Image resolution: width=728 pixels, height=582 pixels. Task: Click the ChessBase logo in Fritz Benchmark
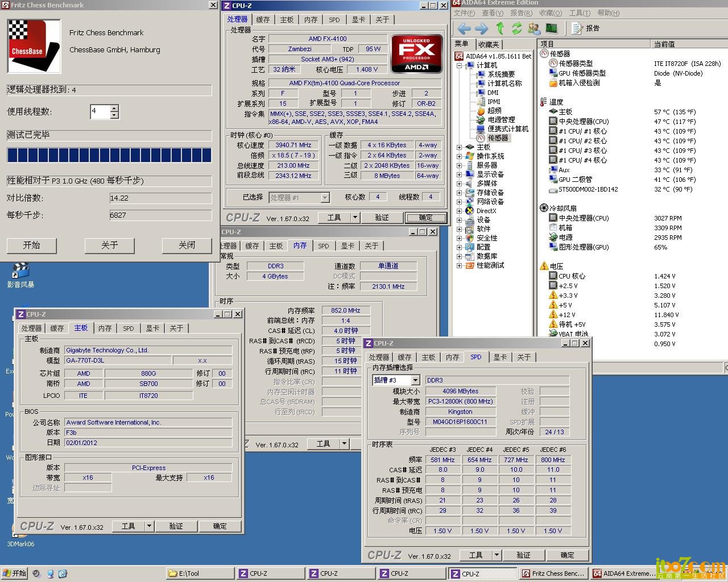click(x=34, y=46)
